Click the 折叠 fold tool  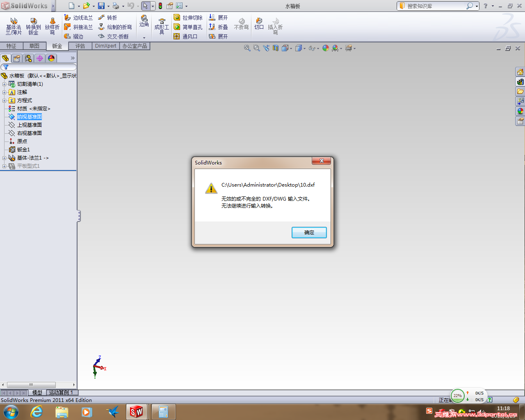coord(218,27)
